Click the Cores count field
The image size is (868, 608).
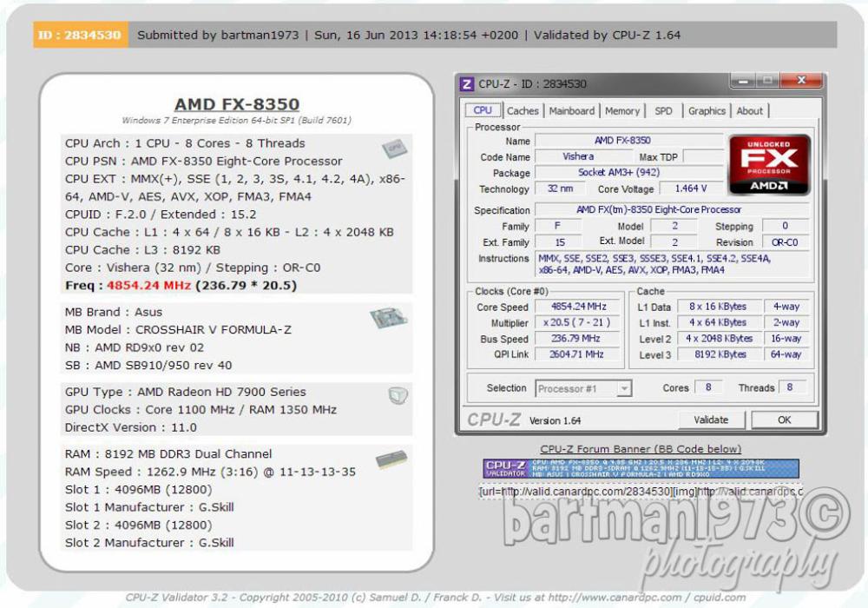click(708, 387)
